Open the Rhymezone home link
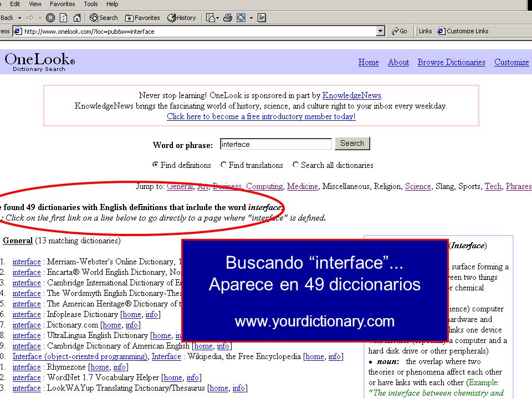Screen dimensions: 532x399 pos(100,367)
